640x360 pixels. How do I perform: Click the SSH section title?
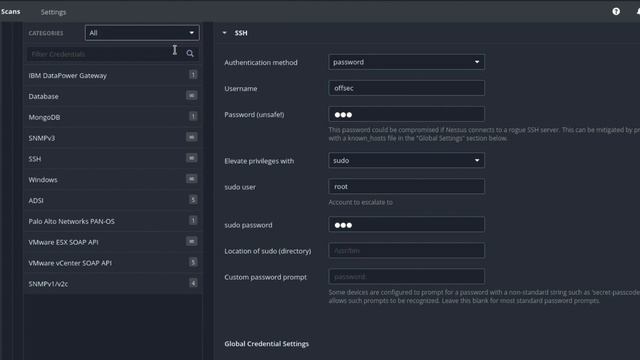click(x=241, y=33)
